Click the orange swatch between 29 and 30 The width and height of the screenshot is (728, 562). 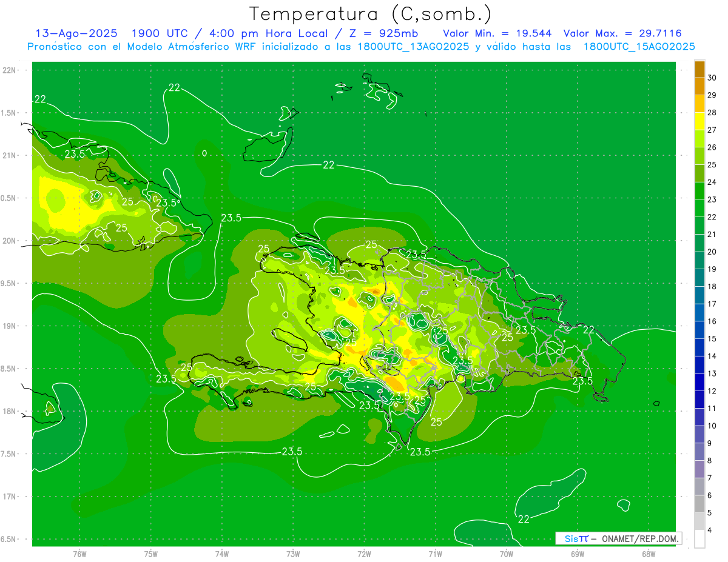(x=699, y=86)
